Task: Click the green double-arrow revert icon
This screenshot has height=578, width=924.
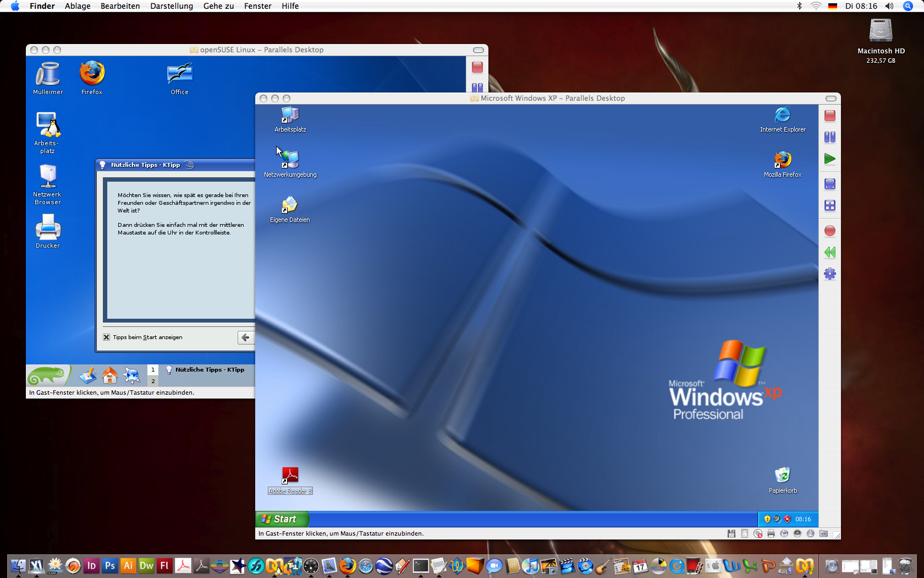Action: point(830,252)
